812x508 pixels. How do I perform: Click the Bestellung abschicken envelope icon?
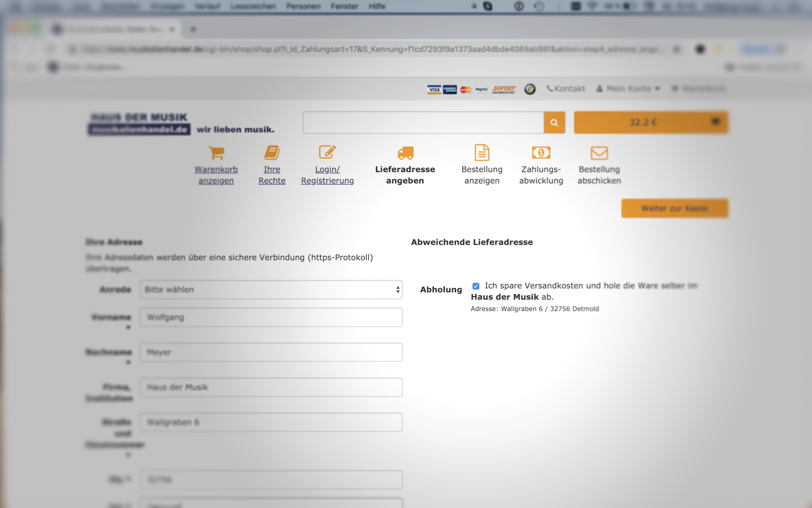(599, 153)
